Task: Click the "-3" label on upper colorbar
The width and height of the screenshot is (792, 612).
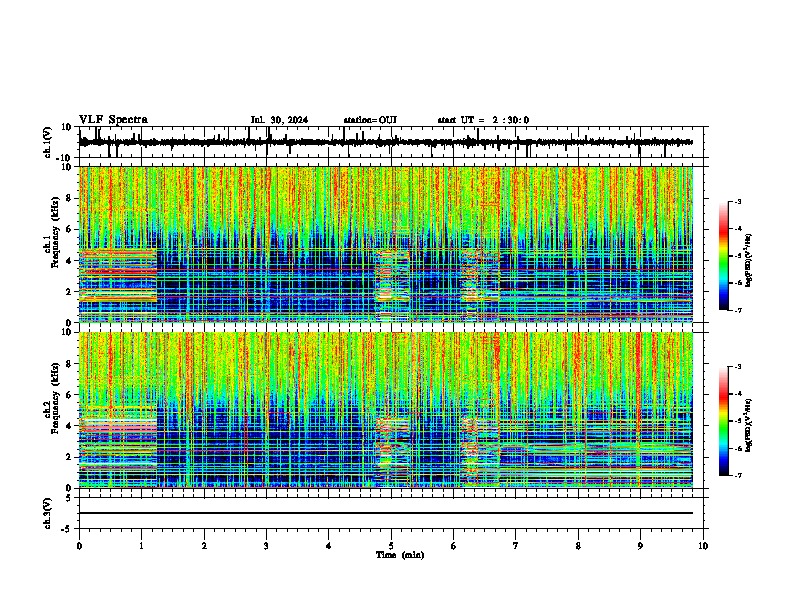Action: click(738, 202)
